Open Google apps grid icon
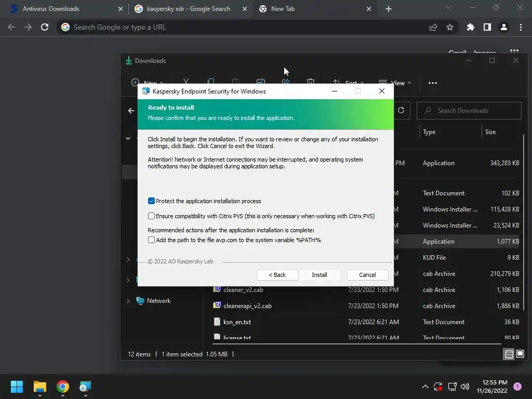This screenshot has height=399, width=532. 514,51
